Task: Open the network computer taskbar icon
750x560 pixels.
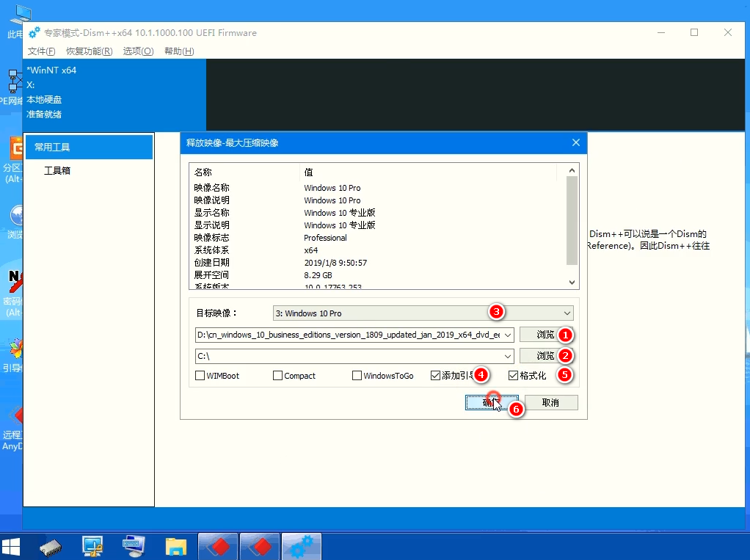Action: 92,547
